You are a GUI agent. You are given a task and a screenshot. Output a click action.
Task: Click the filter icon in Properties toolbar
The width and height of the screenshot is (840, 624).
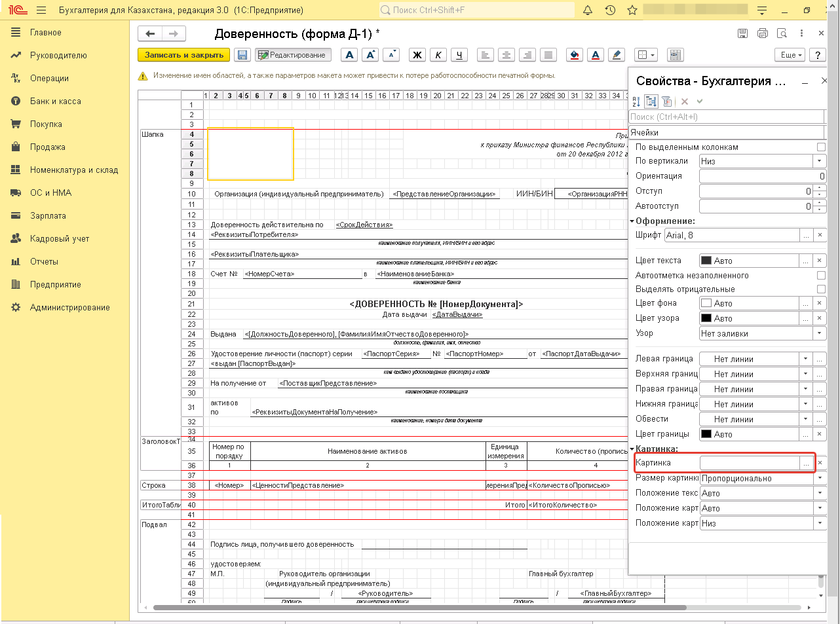[x=666, y=101]
